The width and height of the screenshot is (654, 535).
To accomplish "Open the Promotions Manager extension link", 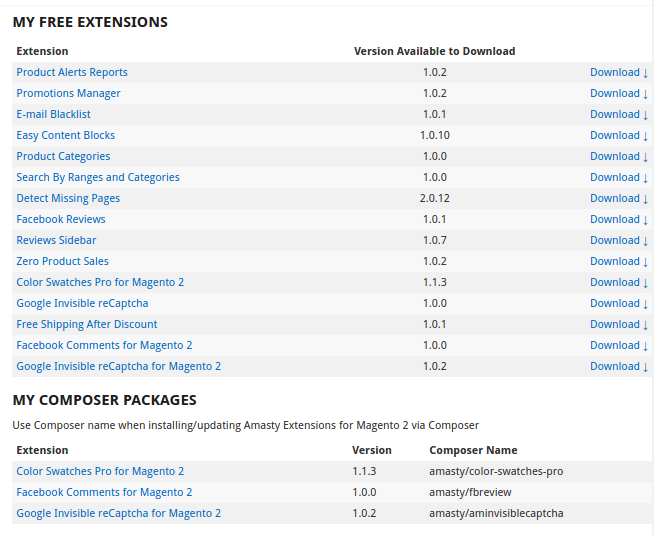I will (x=68, y=93).
